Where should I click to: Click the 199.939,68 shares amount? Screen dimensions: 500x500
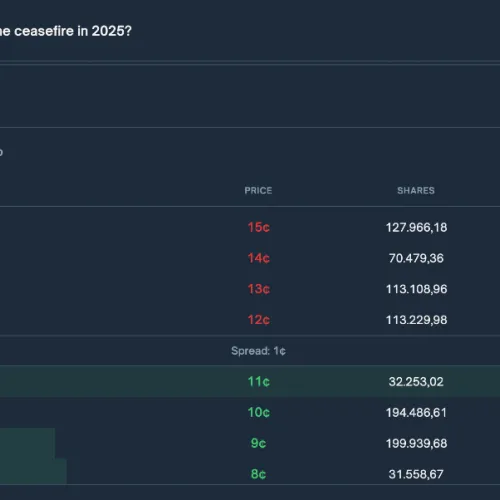pos(416,443)
